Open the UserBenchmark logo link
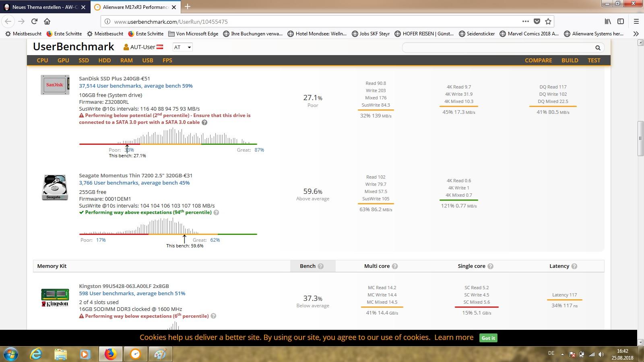Image resolution: width=644 pixels, height=362 pixels. (74, 47)
